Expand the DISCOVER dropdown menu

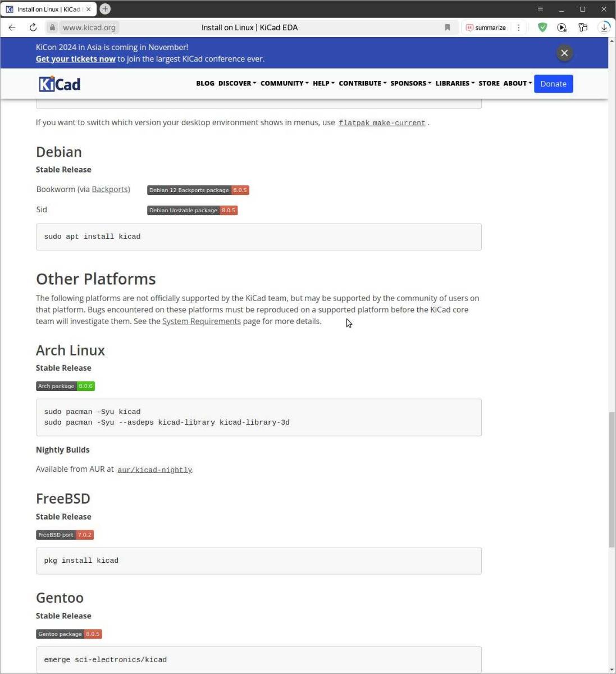237,83
